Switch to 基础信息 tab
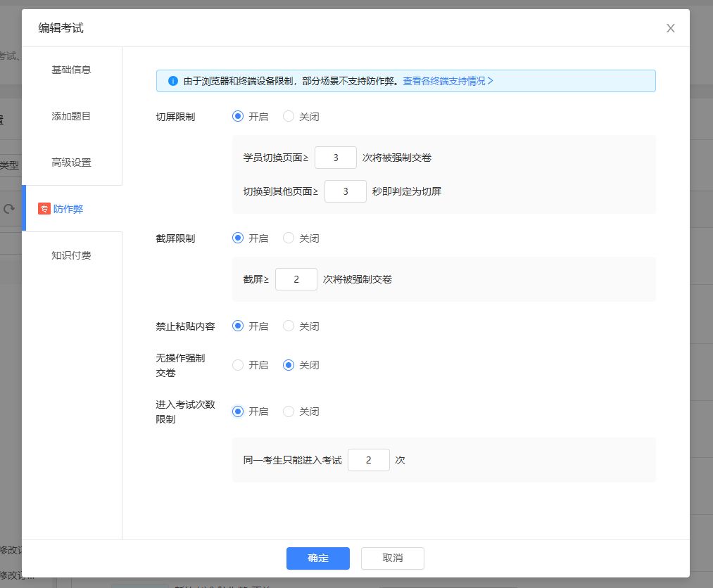 click(71, 70)
